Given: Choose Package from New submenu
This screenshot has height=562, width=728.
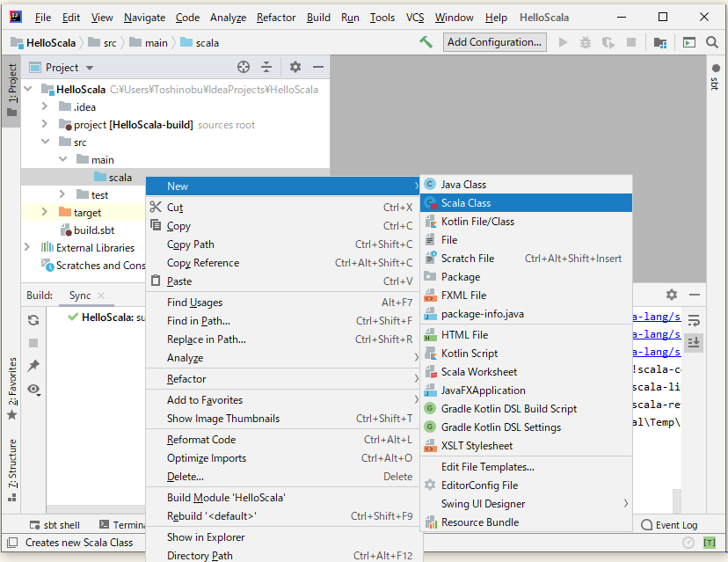Looking at the screenshot, I should pos(526,277).
